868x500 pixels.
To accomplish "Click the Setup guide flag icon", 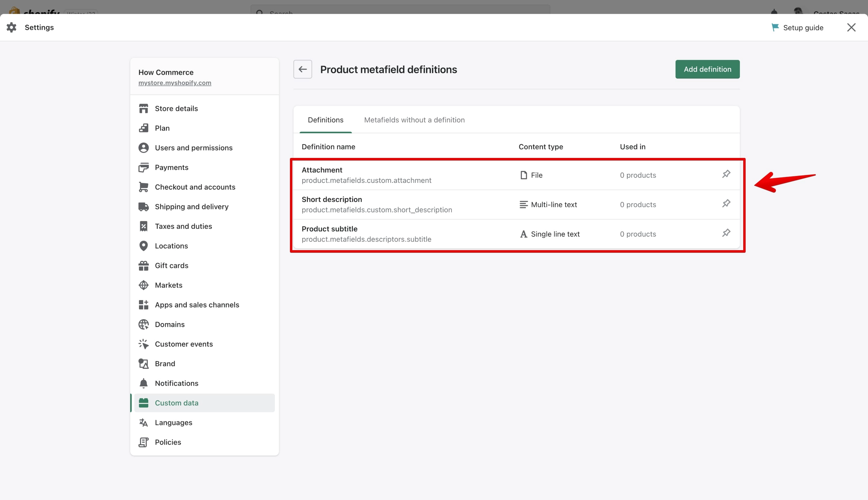I will [775, 27].
